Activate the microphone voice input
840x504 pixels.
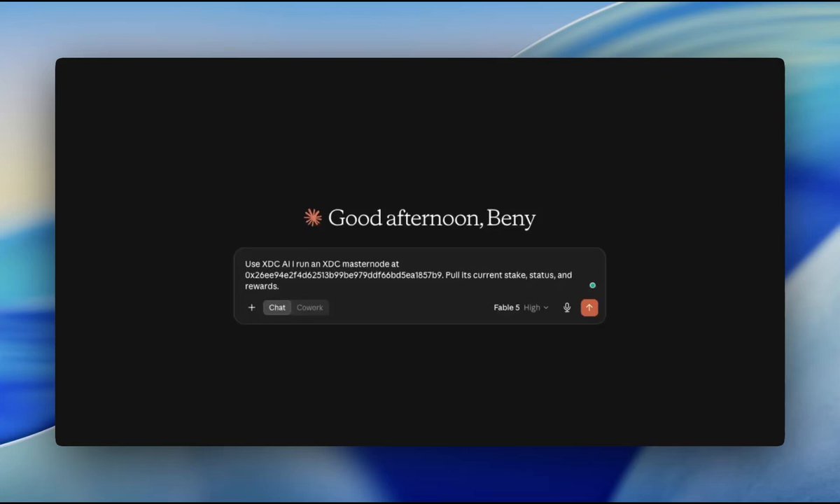(x=567, y=307)
